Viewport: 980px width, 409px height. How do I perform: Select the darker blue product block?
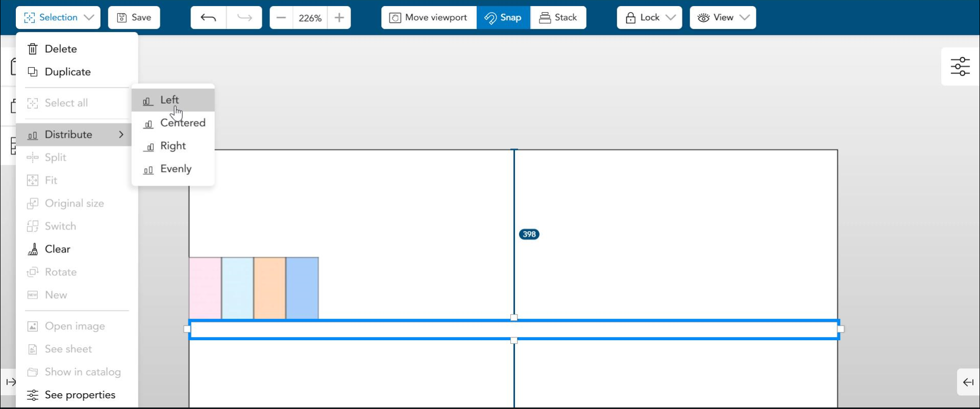302,289
